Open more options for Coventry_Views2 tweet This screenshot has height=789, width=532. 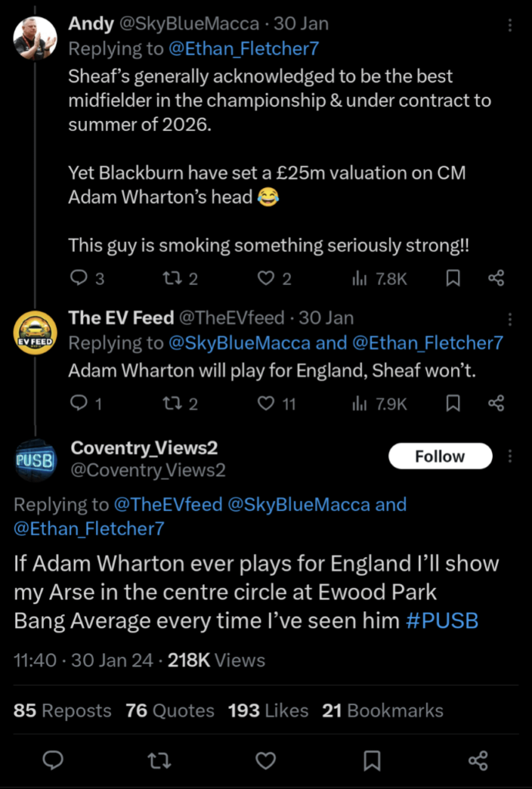pyautogui.click(x=510, y=457)
